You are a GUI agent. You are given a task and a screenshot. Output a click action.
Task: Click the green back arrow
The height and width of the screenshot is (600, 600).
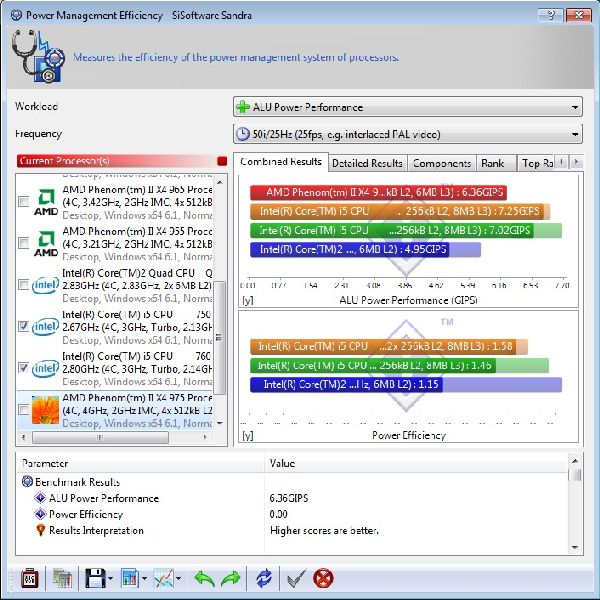204,578
